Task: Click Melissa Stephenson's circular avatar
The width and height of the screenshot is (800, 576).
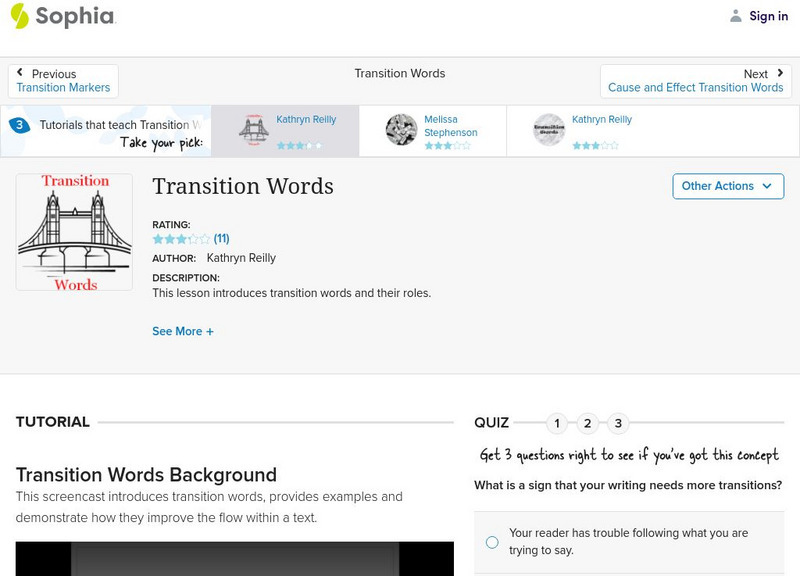Action: pyautogui.click(x=400, y=129)
